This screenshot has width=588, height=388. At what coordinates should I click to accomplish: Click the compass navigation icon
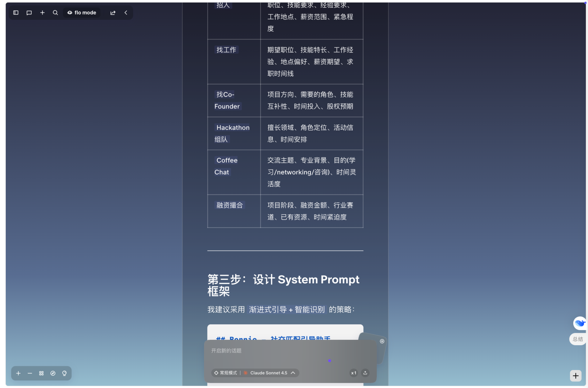[53, 373]
